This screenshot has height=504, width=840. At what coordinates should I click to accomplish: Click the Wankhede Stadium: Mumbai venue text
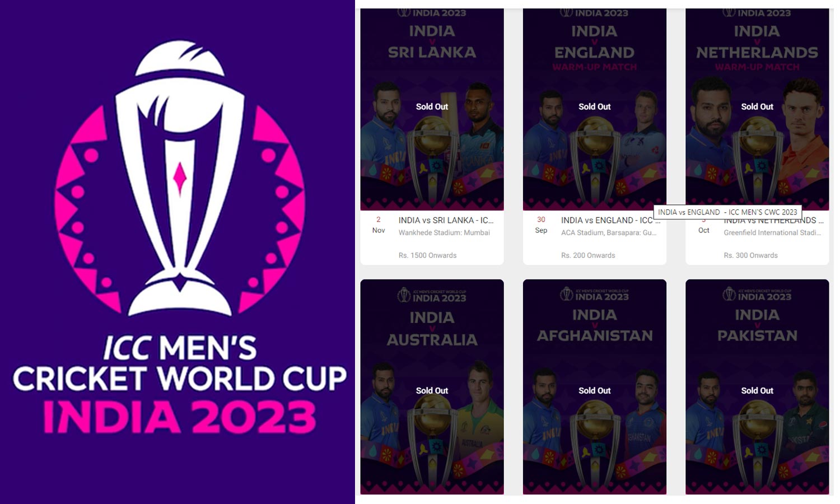(x=444, y=232)
